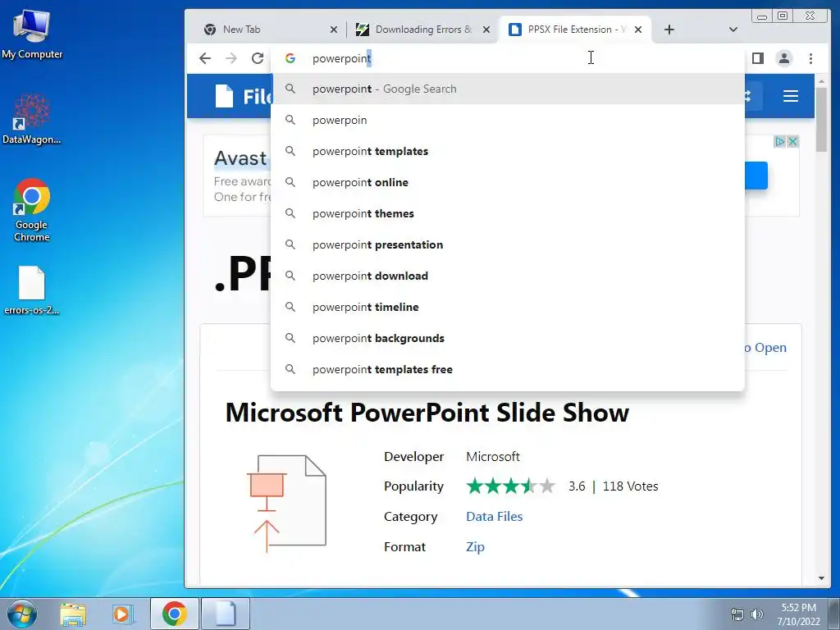Pick the 'powerpoint backgrounds' suggestion
The width and height of the screenshot is (840, 630).
coord(508,338)
